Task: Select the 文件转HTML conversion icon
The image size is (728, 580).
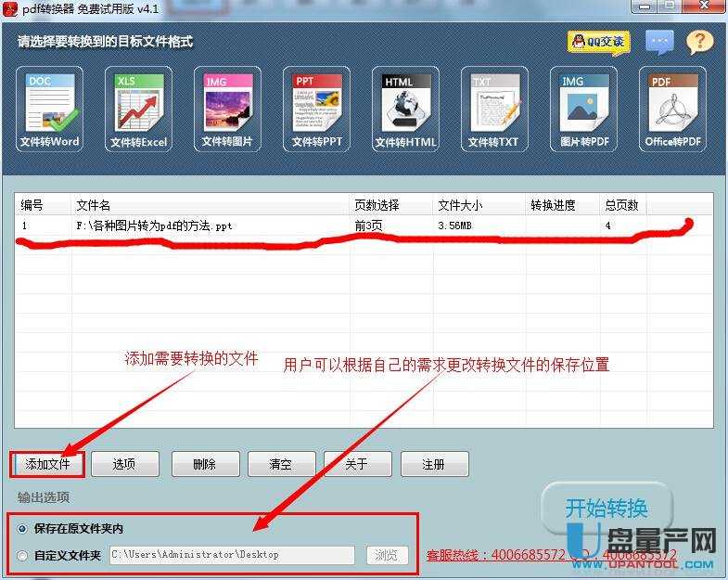Action: (x=405, y=109)
